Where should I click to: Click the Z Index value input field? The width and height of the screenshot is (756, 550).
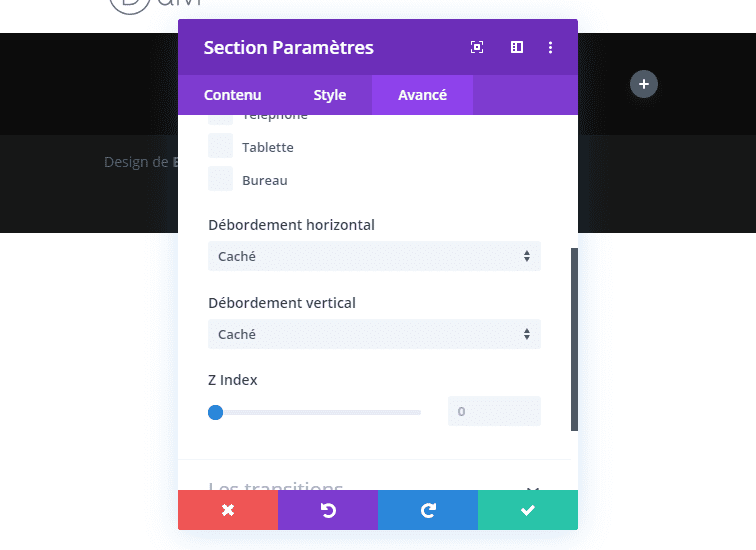pyautogui.click(x=494, y=411)
